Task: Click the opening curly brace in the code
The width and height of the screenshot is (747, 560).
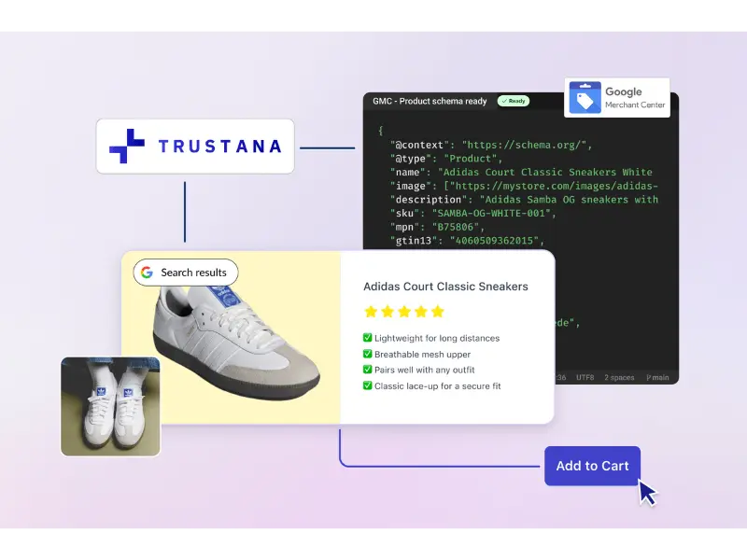Action: point(381,131)
